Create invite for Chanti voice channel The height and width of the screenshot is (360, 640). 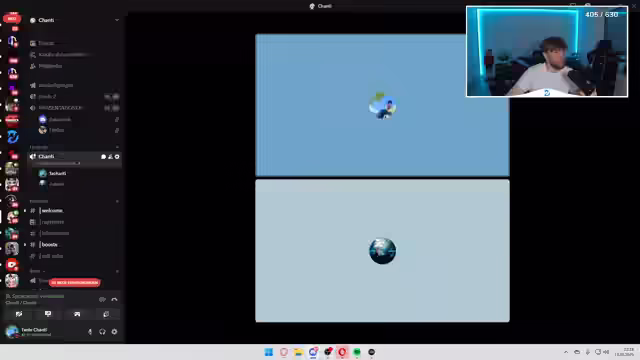pyautogui.click(x=110, y=157)
